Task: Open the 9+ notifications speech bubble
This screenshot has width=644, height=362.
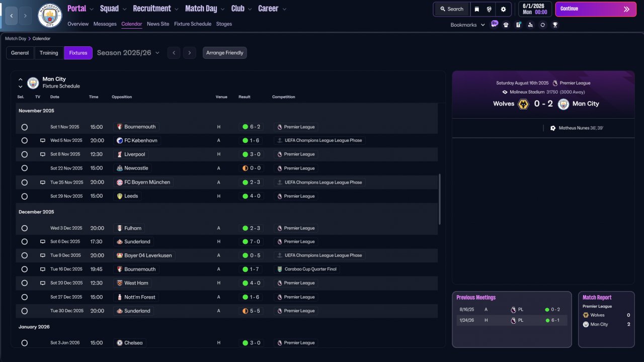Action: click(x=494, y=24)
